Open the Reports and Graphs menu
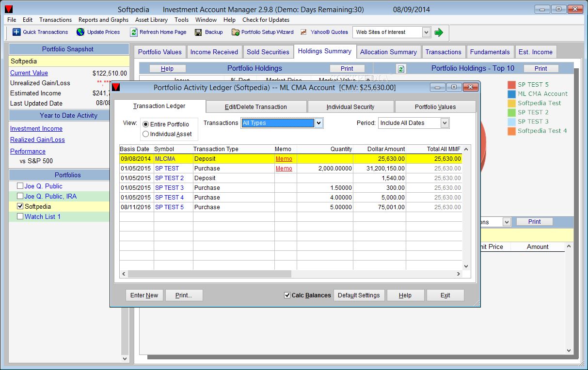 coord(103,20)
